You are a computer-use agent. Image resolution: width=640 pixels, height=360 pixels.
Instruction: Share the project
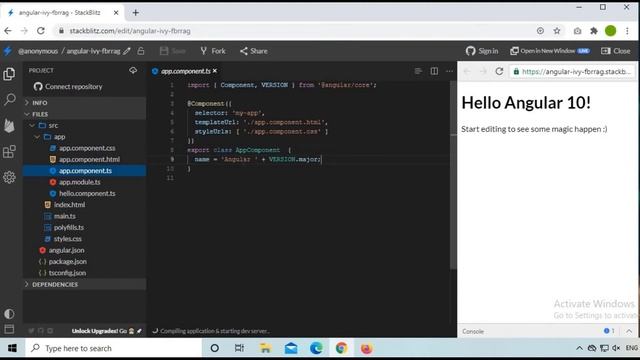pos(253,51)
